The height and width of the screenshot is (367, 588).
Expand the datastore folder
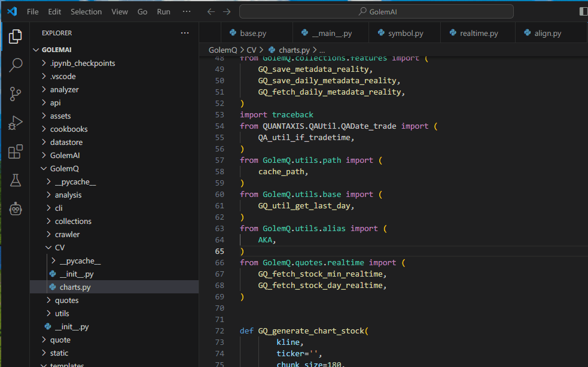pos(66,142)
